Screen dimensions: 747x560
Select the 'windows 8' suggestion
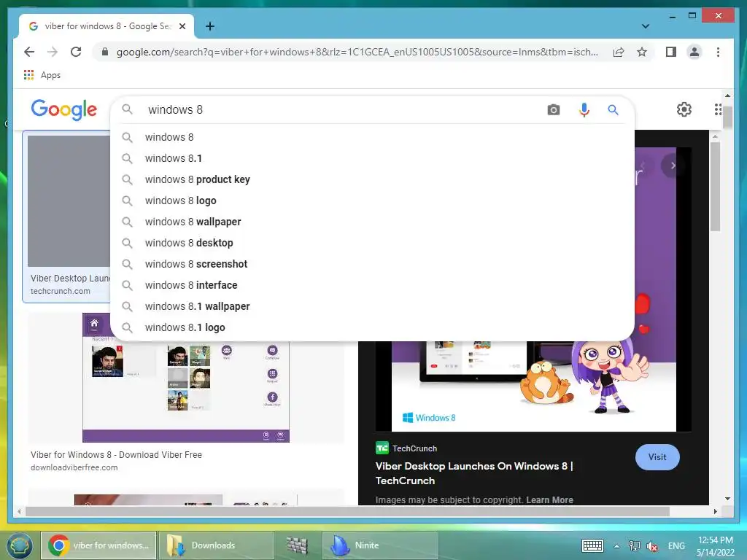372,137
